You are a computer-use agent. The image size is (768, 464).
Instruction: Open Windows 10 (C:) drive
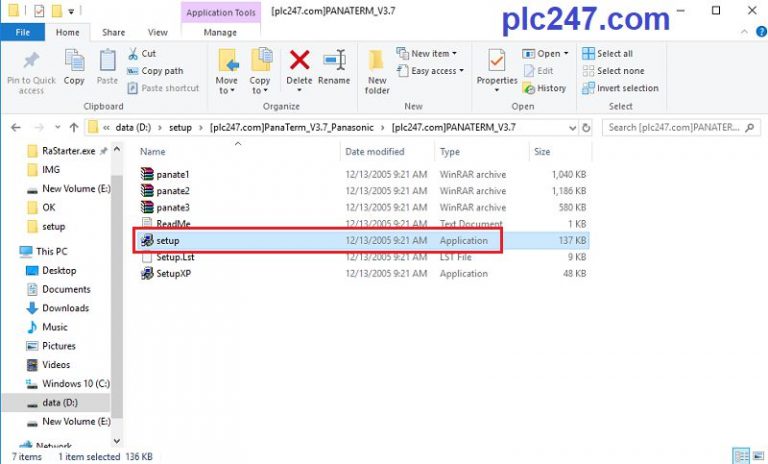click(x=68, y=384)
